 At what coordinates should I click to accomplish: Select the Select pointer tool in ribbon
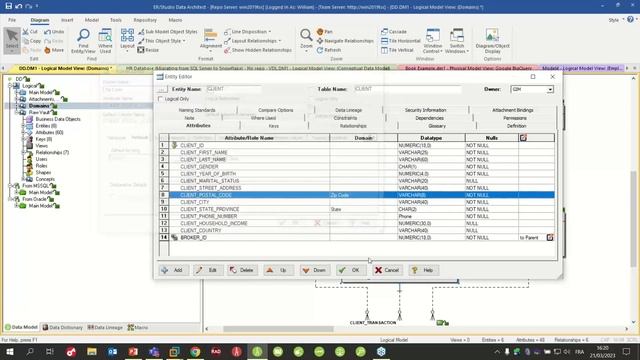(x=12, y=40)
